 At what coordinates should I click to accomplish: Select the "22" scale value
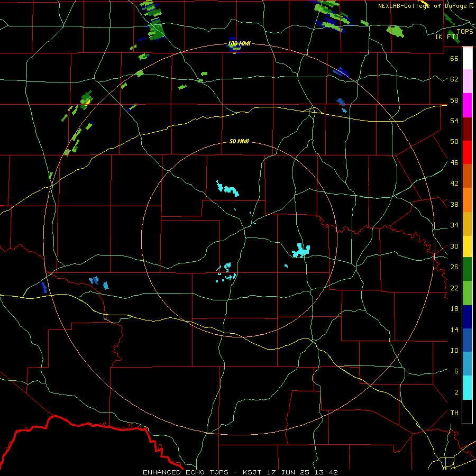(x=454, y=288)
